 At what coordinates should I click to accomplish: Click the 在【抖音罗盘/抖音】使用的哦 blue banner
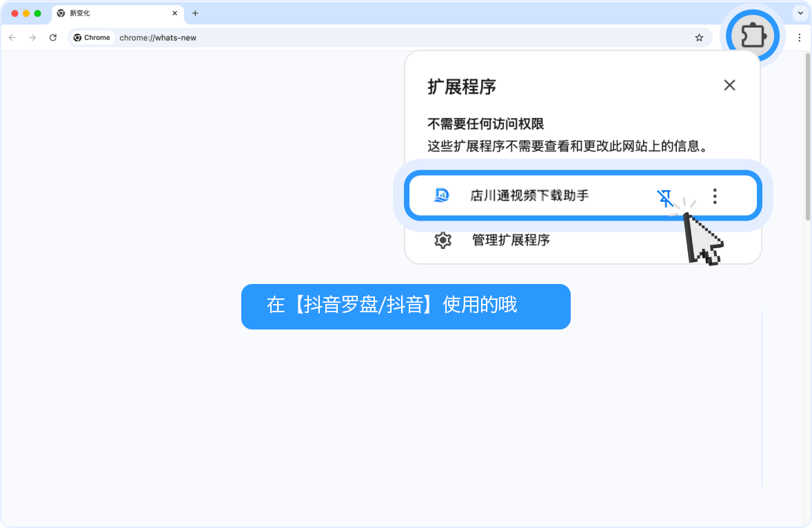click(x=405, y=307)
